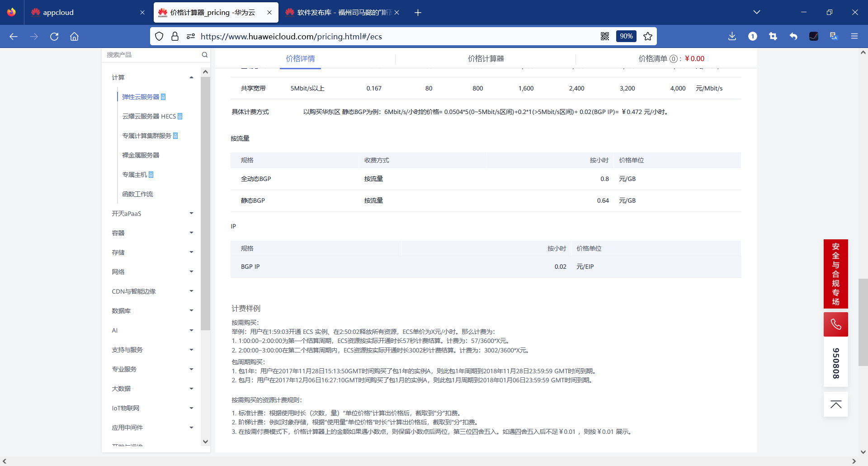Close the 价格计算器_pricing browser tab
Viewport: 868px width, 466px height.
click(x=269, y=13)
